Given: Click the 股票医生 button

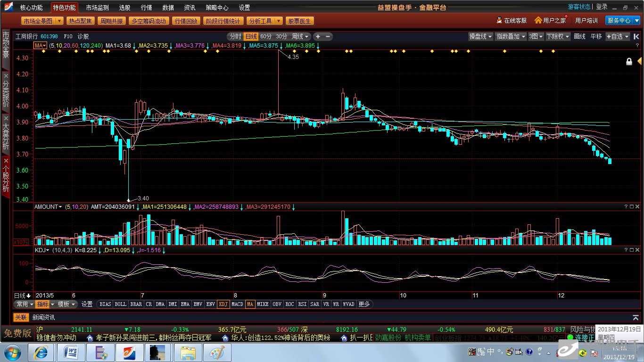Looking at the screenshot, I should (299, 21).
